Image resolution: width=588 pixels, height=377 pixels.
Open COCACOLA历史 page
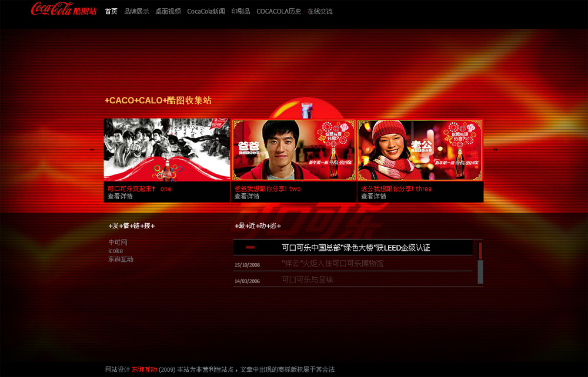[279, 12]
